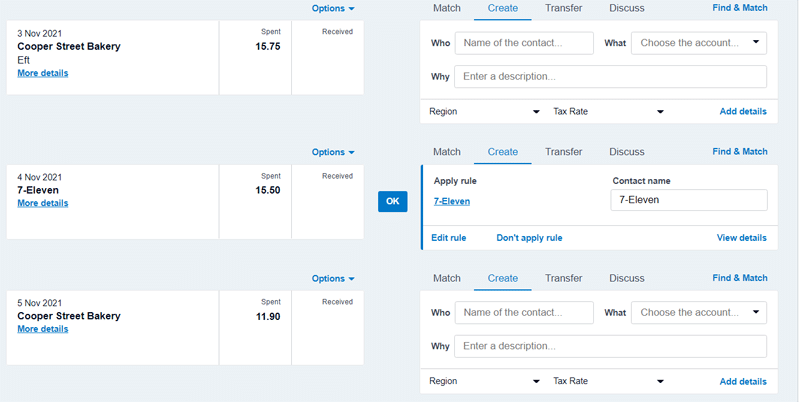Open Transfer tab for 7-Eleven transaction

click(564, 152)
